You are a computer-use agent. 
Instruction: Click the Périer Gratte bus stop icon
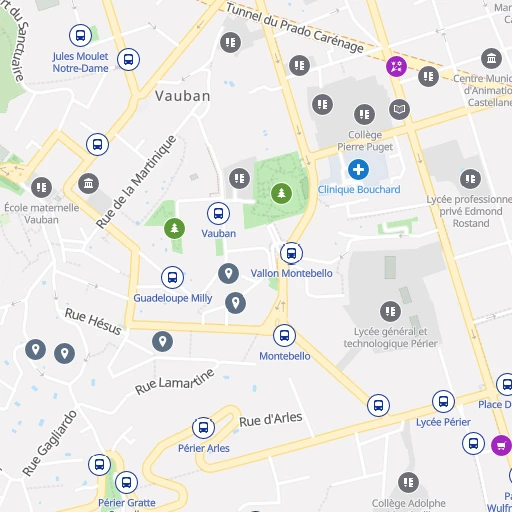pyautogui.click(x=126, y=482)
